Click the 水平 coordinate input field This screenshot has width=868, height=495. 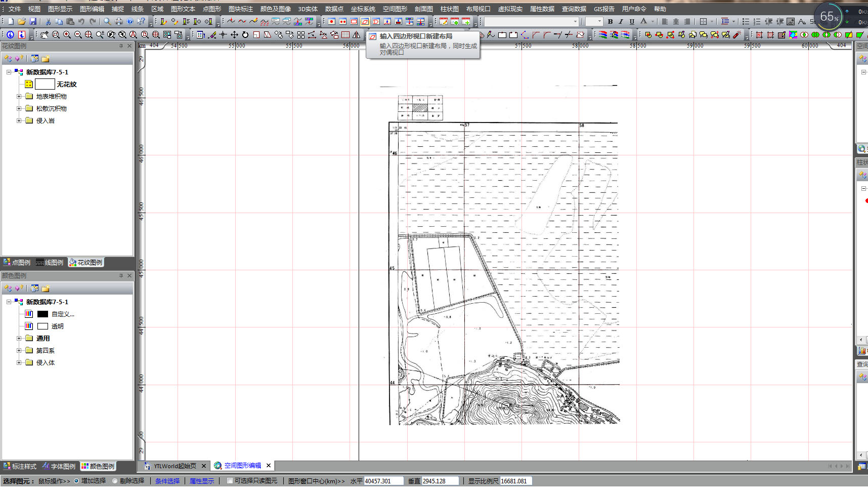pos(383,481)
